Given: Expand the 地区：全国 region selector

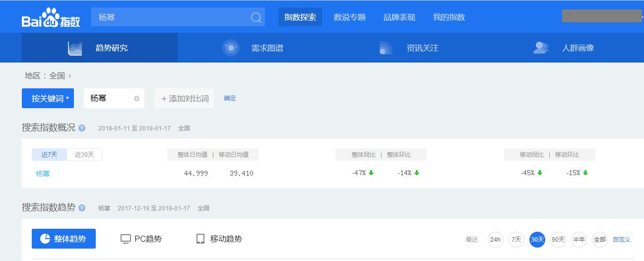Looking at the screenshot, I should coord(48,76).
